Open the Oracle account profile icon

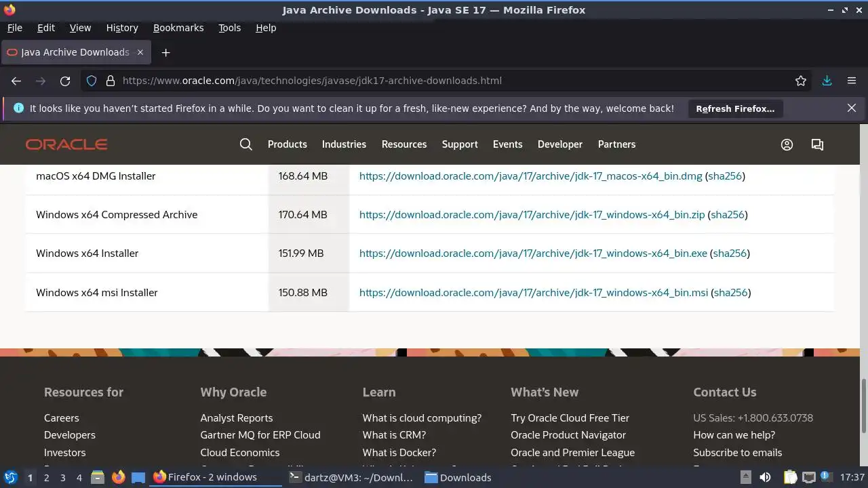click(x=787, y=144)
